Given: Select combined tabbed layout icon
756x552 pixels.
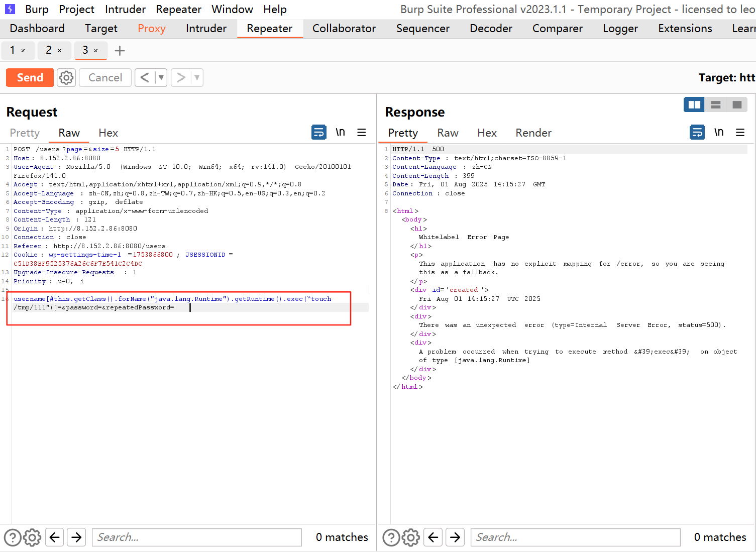Looking at the screenshot, I should [737, 104].
